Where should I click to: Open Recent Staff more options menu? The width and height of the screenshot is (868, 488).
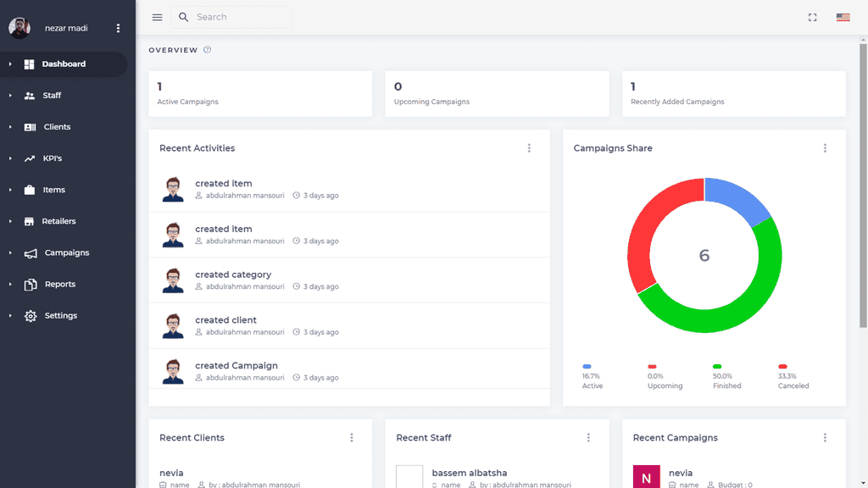coord(588,438)
